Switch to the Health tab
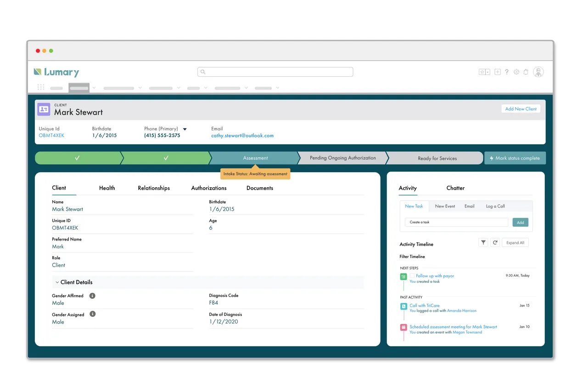 pyautogui.click(x=107, y=188)
